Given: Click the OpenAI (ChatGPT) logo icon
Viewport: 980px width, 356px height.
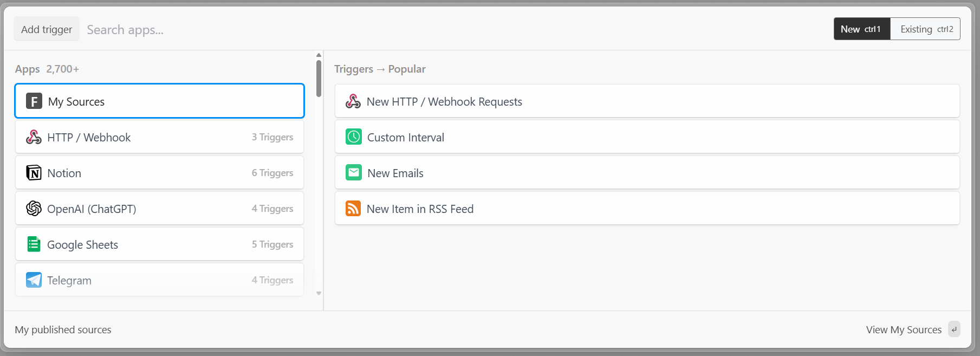Looking at the screenshot, I should pos(34,209).
